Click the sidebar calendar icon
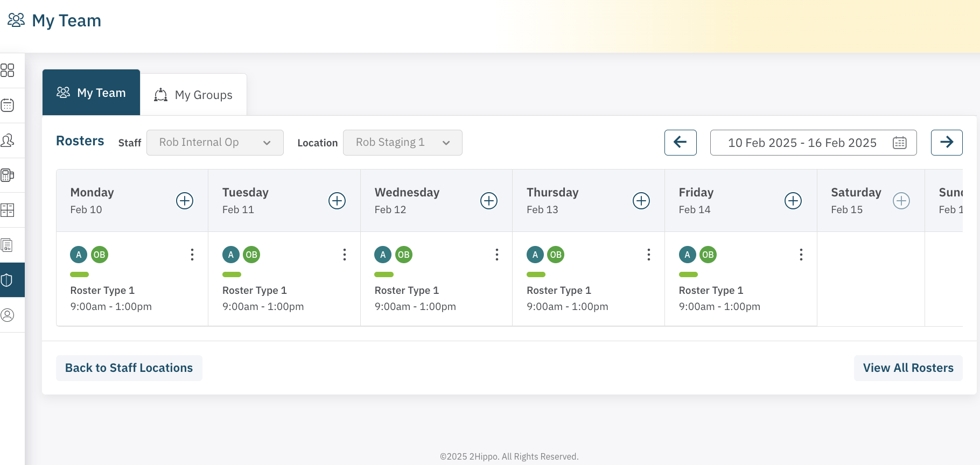This screenshot has width=980, height=465. [8, 105]
